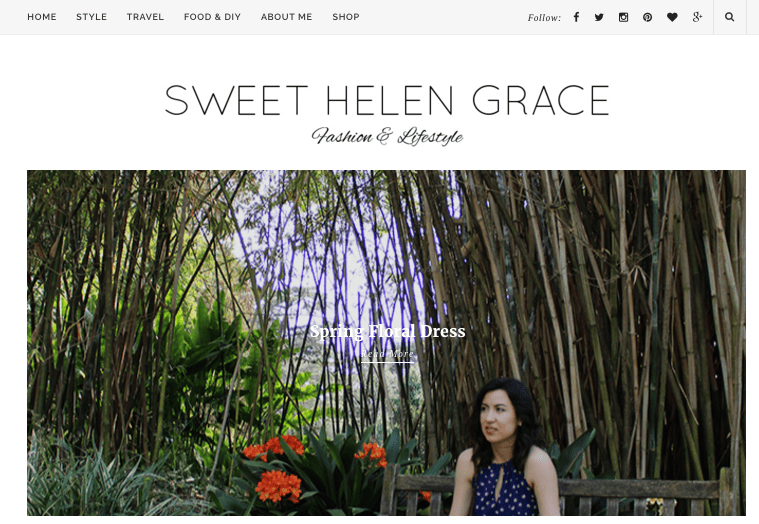Click the heart Bloglovin icon

(x=672, y=17)
